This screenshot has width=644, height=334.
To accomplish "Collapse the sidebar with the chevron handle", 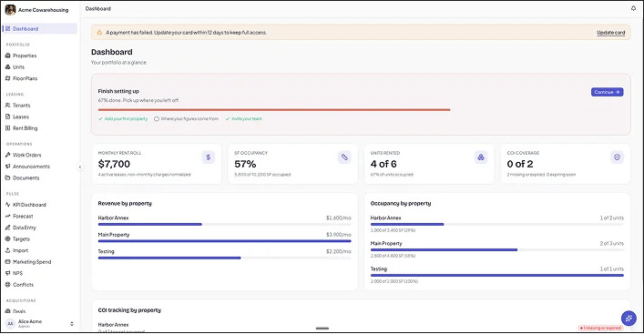I will 79,167.
